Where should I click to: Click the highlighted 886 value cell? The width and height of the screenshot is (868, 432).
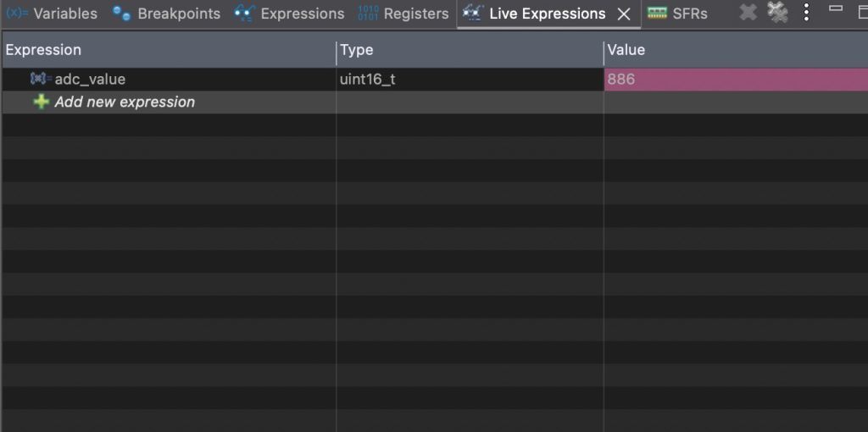pyautogui.click(x=737, y=79)
